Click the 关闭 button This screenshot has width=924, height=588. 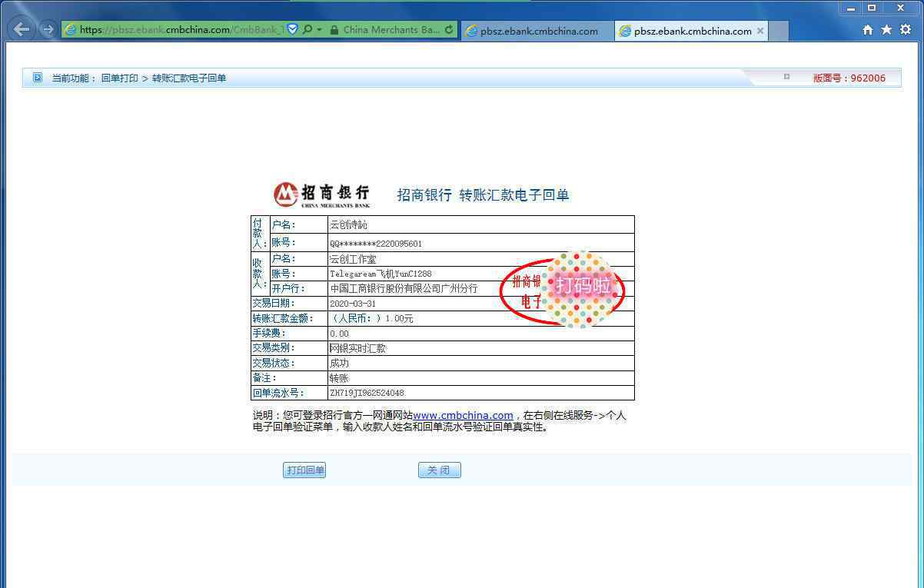tap(440, 470)
